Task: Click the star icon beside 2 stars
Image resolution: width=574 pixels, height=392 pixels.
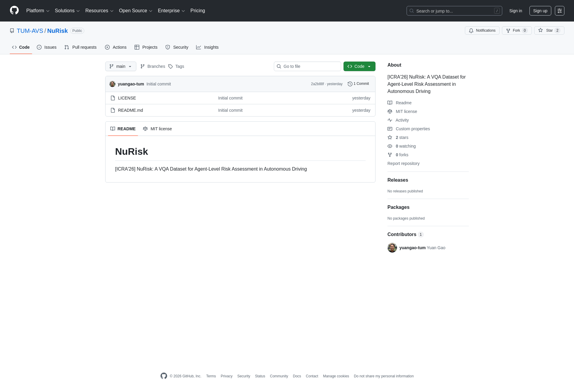Action: pyautogui.click(x=390, y=137)
